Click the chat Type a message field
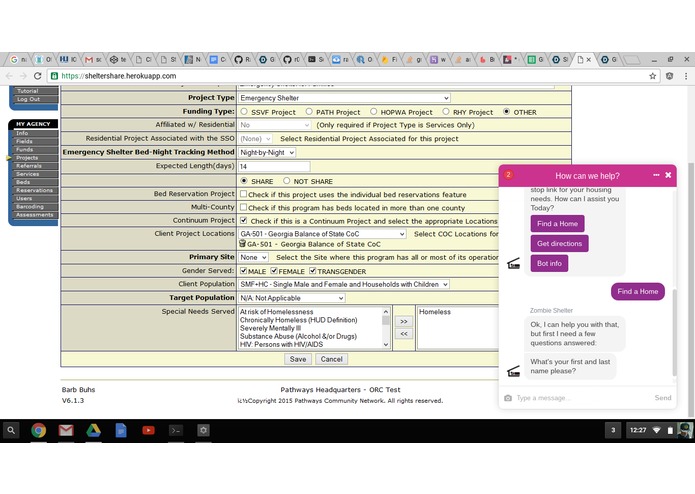This screenshot has width=695, height=494. click(x=582, y=398)
